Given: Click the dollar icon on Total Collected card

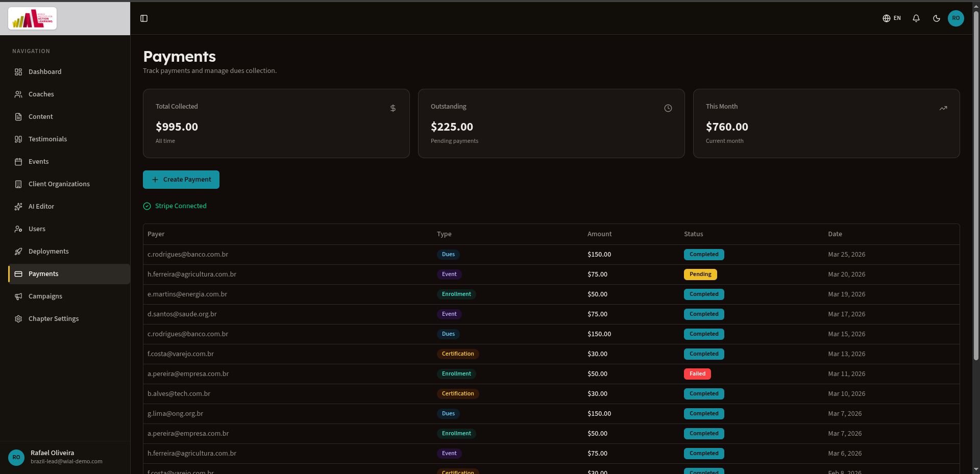Looking at the screenshot, I should click(393, 108).
